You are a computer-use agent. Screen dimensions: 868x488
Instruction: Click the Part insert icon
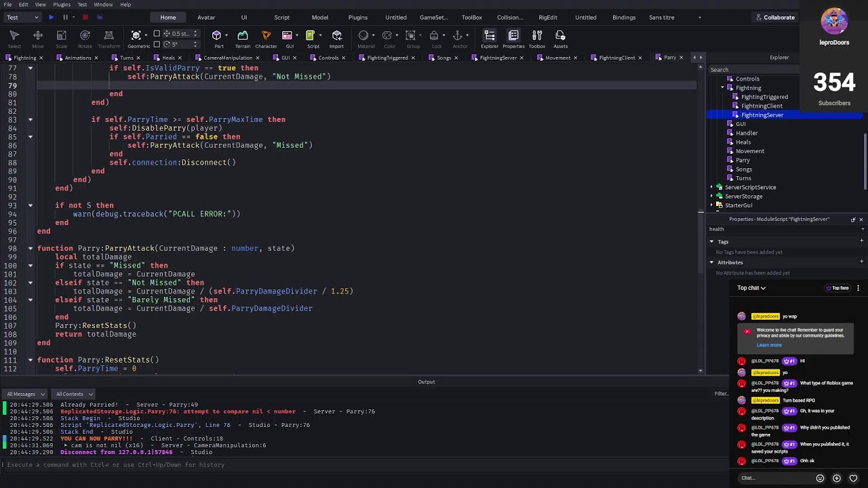pyautogui.click(x=218, y=38)
